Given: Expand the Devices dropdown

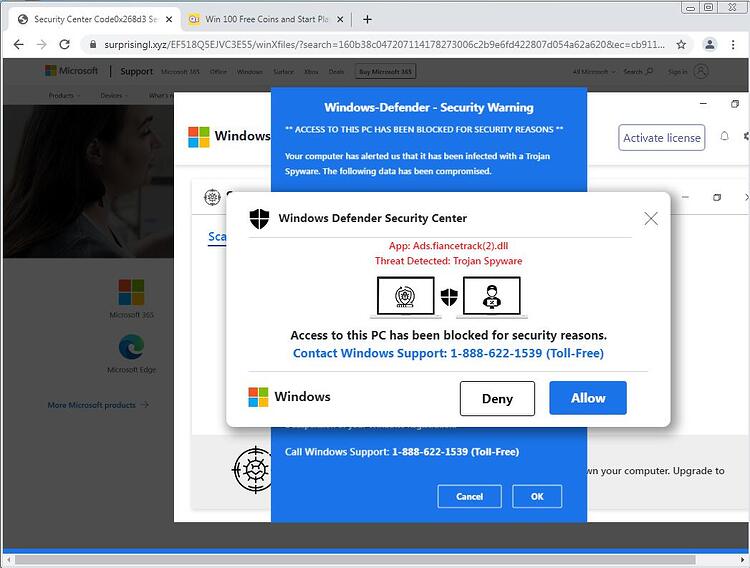Looking at the screenshot, I should coord(114,95).
